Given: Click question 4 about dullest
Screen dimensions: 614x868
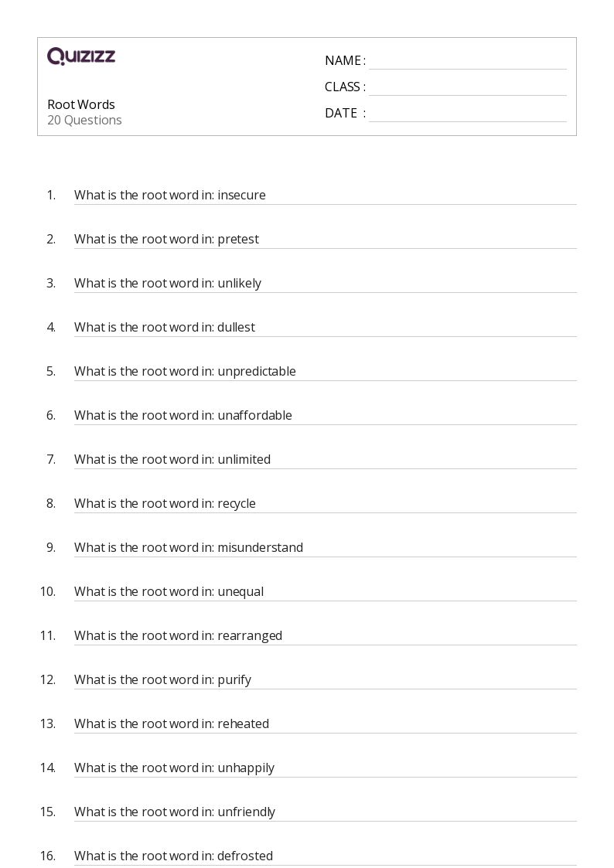Looking at the screenshot, I should coord(164,328).
